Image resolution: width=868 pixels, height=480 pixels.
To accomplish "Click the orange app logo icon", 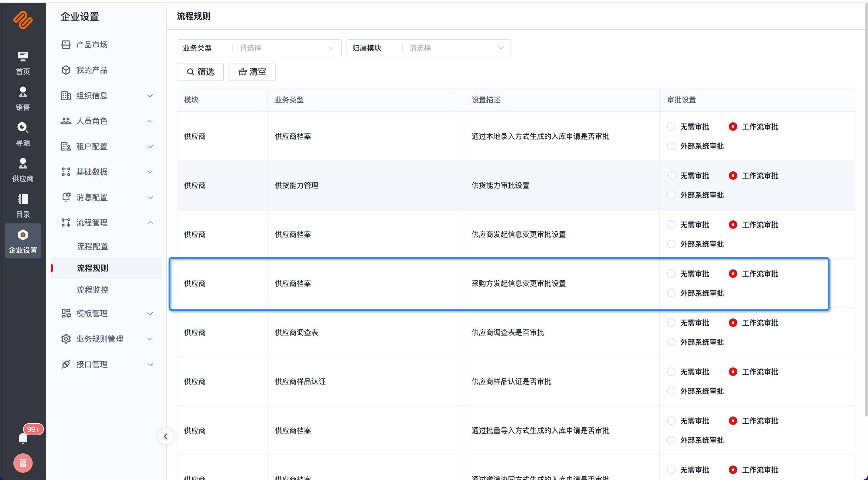I will (23, 20).
